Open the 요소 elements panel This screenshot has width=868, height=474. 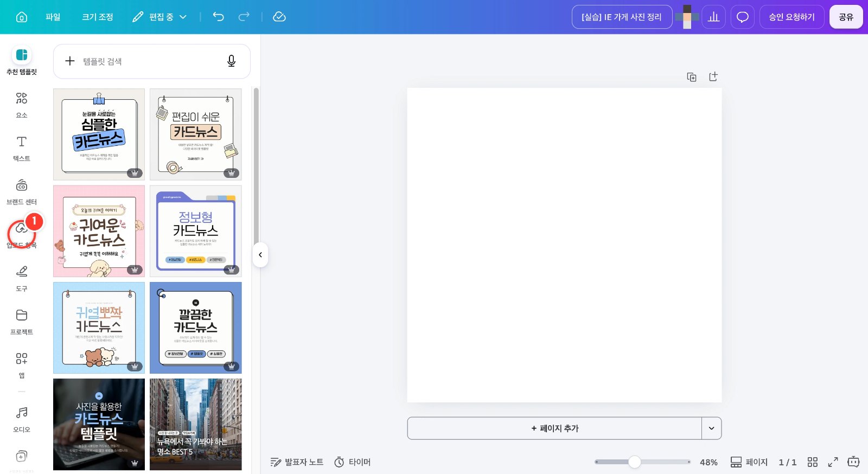coord(22,105)
